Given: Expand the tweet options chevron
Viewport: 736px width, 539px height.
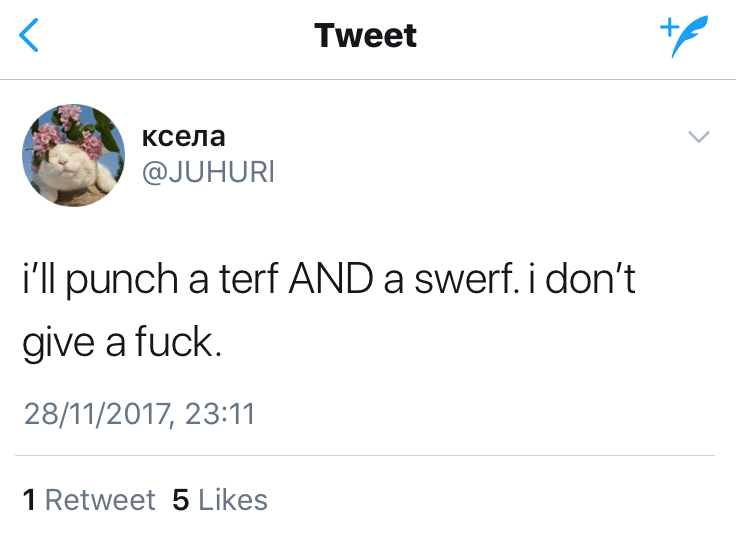Looking at the screenshot, I should click(698, 137).
